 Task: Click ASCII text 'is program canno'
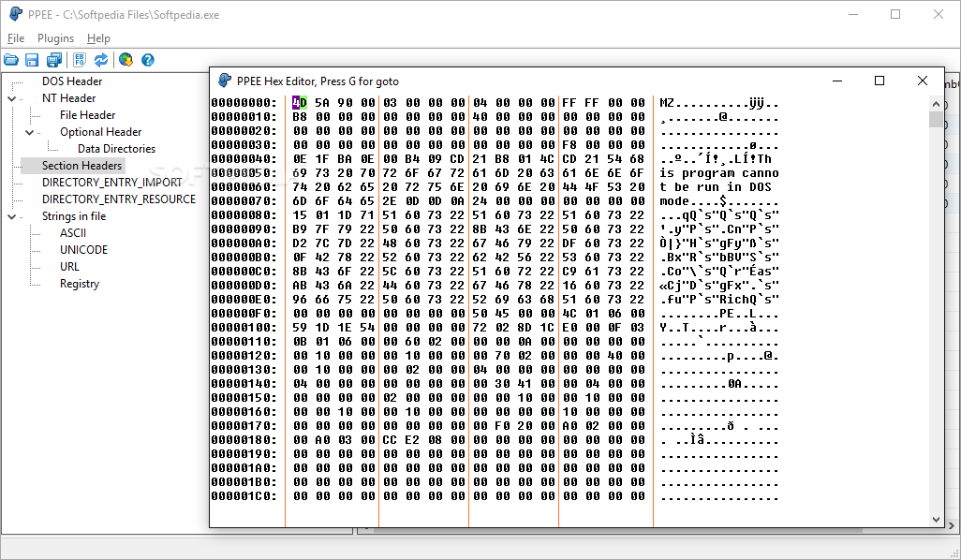pos(719,173)
